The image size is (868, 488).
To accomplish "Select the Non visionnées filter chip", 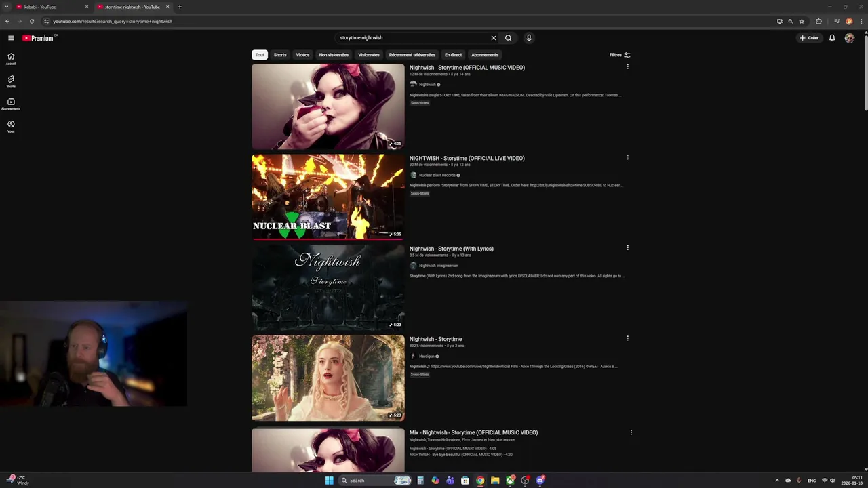I will coord(334,55).
